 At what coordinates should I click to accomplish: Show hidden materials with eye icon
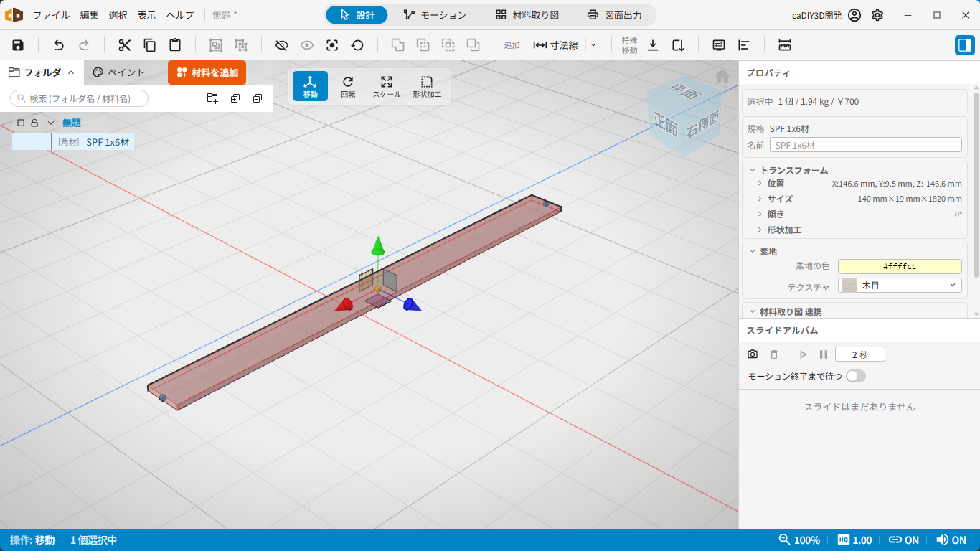[x=307, y=45]
